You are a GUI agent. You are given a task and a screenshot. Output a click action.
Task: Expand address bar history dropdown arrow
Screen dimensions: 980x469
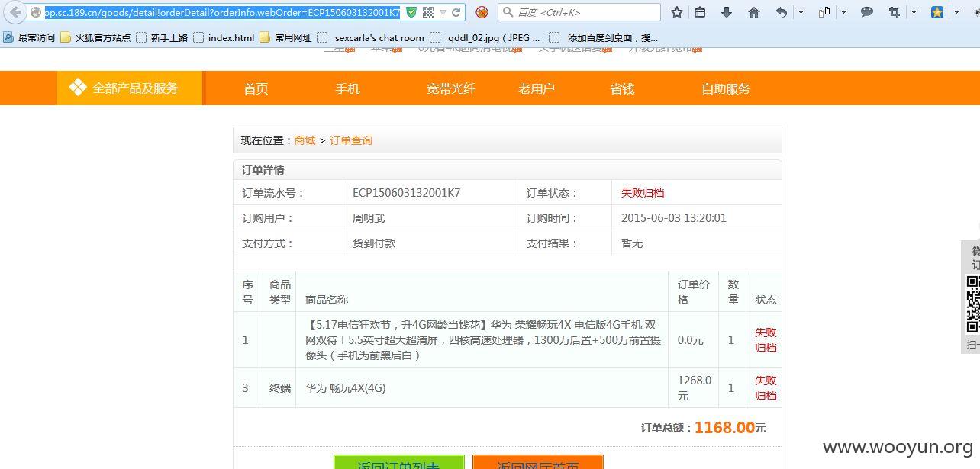tap(443, 13)
